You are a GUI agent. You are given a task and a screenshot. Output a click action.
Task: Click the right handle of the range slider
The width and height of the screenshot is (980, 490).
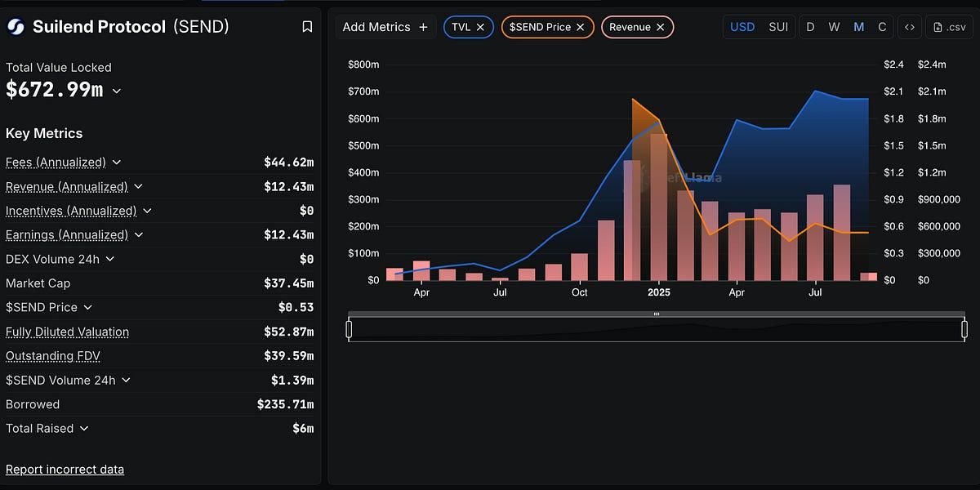click(964, 329)
